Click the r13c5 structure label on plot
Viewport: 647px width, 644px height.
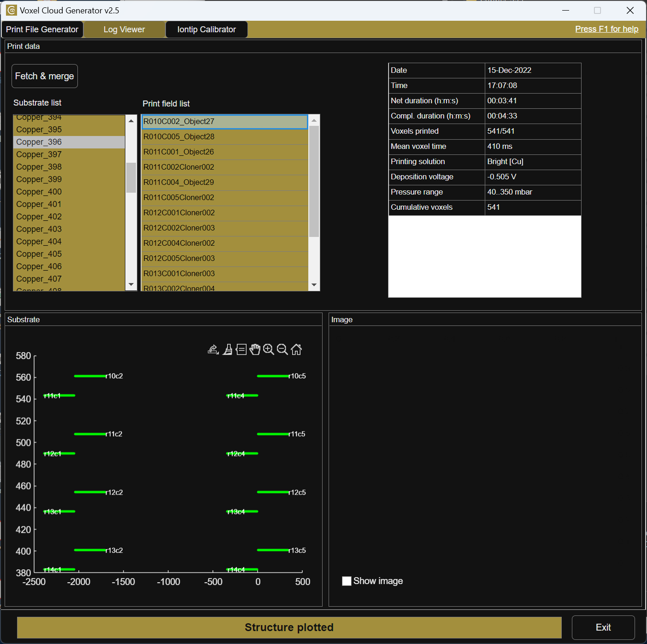[x=297, y=550]
